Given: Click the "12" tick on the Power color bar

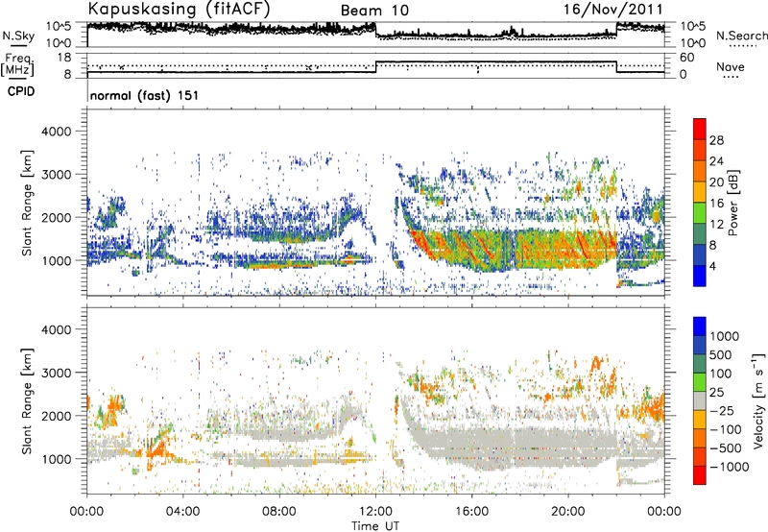Looking at the screenshot, I should point(716,225).
